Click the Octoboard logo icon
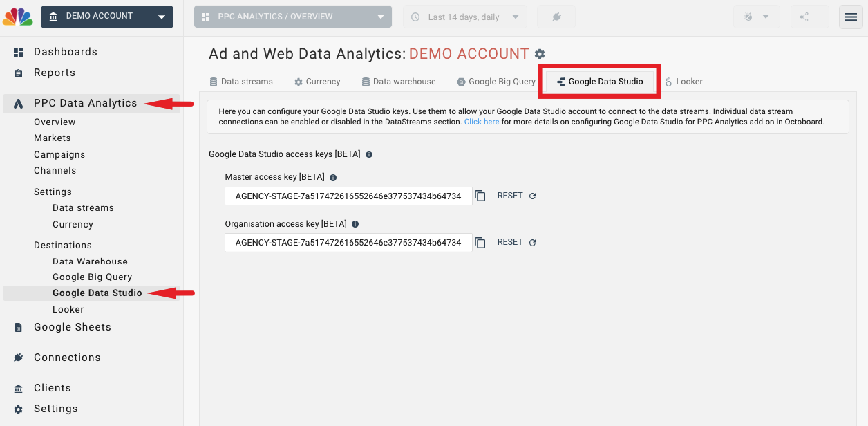The width and height of the screenshot is (868, 426). click(x=18, y=17)
